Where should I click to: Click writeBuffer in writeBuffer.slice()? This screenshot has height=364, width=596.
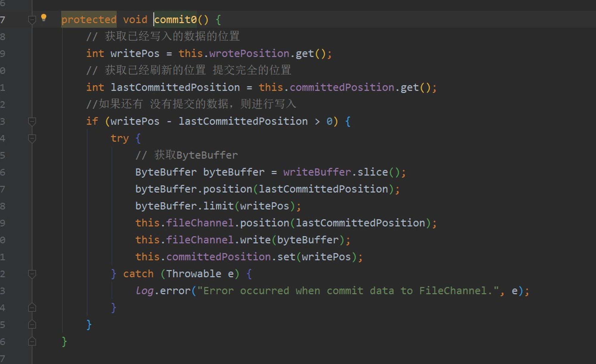click(x=317, y=172)
